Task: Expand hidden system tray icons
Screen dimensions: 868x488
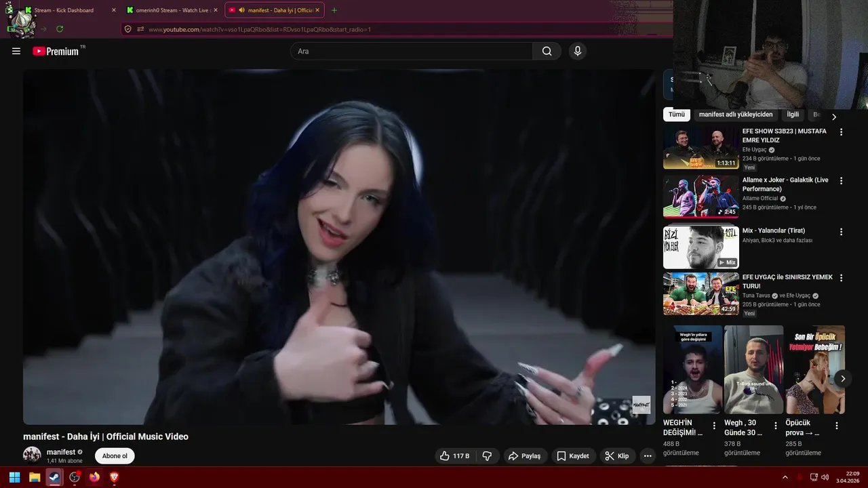Action: 785,477
